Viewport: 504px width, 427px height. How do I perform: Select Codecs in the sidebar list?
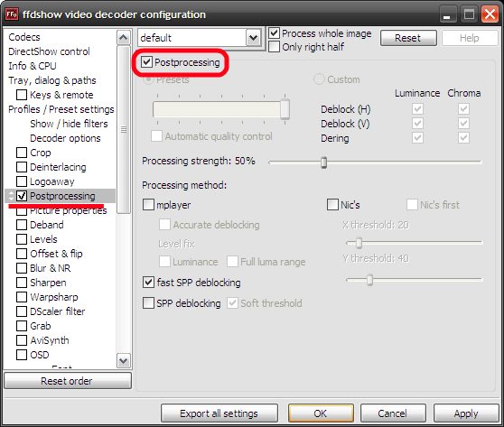point(24,37)
